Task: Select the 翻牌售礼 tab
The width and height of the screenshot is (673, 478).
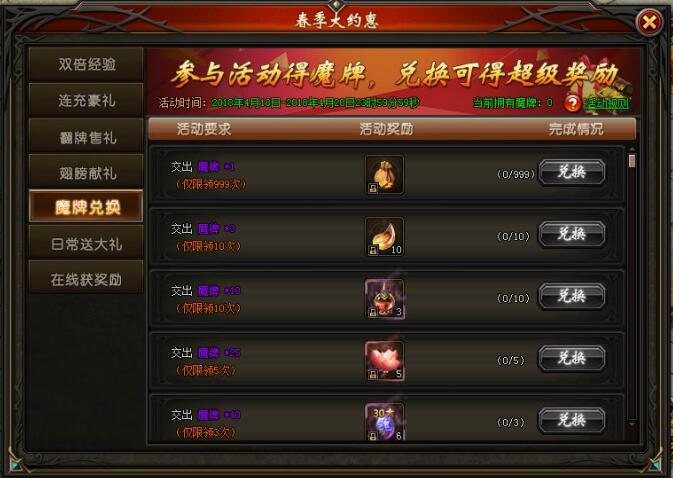Action: click(86, 136)
